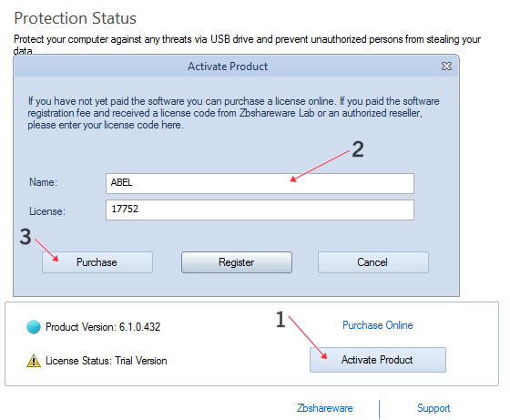Open the Zbshareware website link
This screenshot has height=420, width=510.
point(324,408)
